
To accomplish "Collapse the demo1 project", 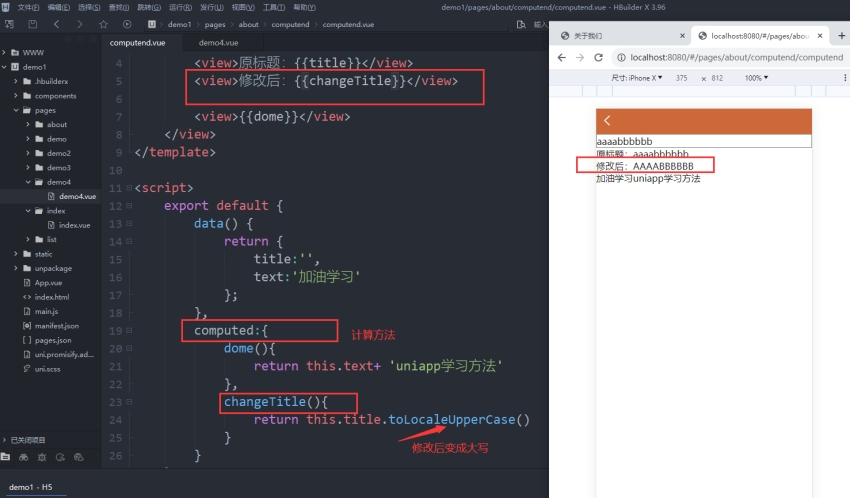I will point(4,67).
